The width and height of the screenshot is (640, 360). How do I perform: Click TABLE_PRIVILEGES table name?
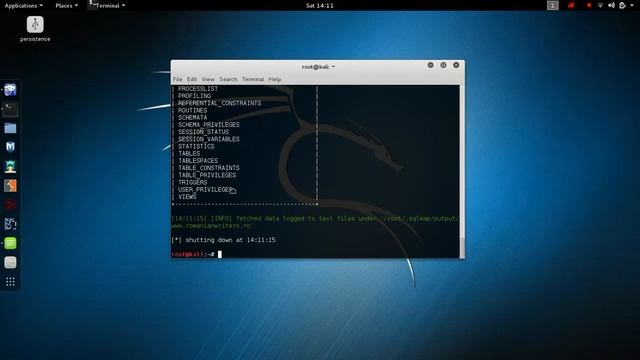(x=207, y=175)
